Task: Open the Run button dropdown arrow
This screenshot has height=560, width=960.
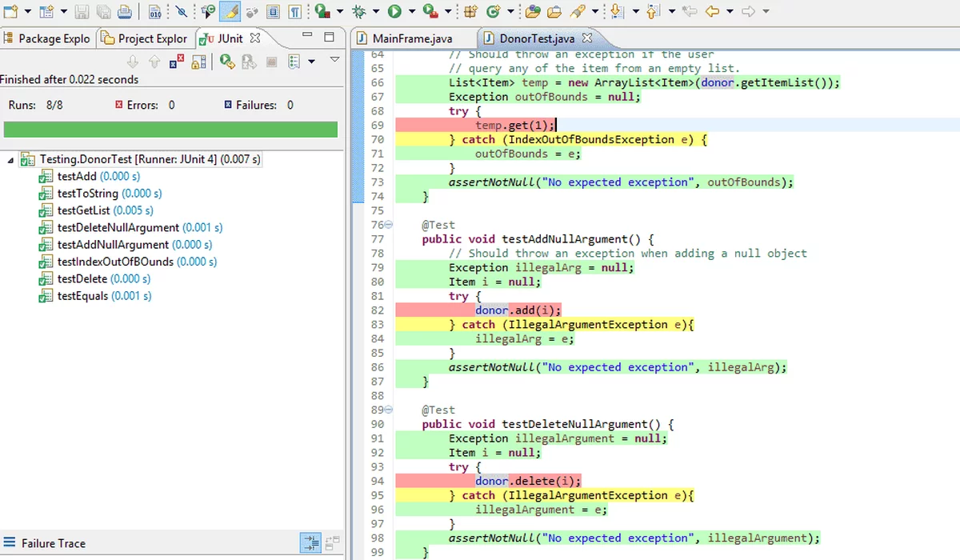Action: pos(412,11)
